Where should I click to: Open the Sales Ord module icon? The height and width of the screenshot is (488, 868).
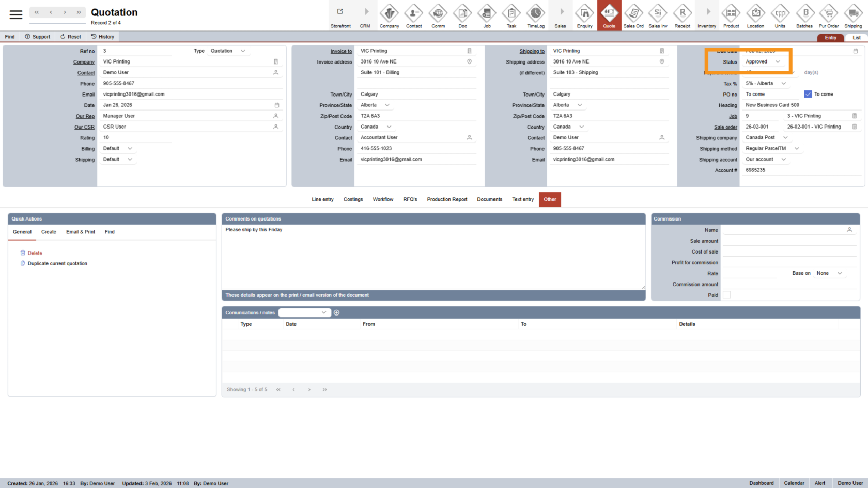(x=633, y=15)
